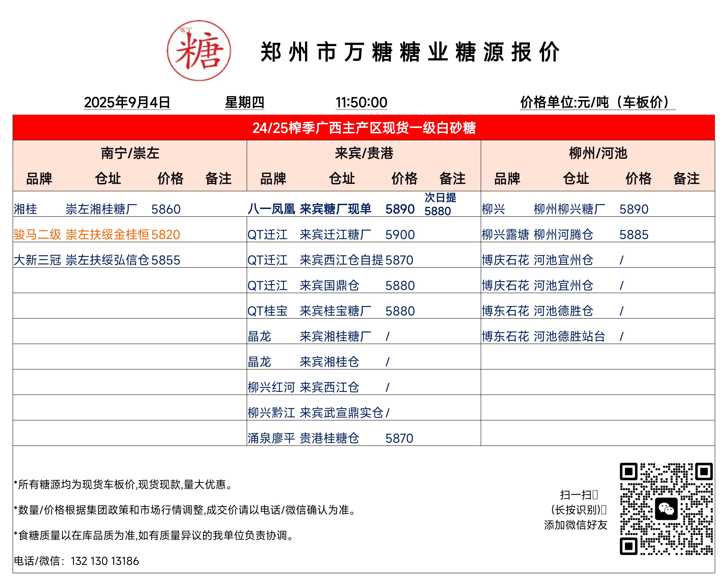This screenshot has height=586, width=728.
Task: Click the WeChat icon inside QR code
Action: (x=666, y=509)
